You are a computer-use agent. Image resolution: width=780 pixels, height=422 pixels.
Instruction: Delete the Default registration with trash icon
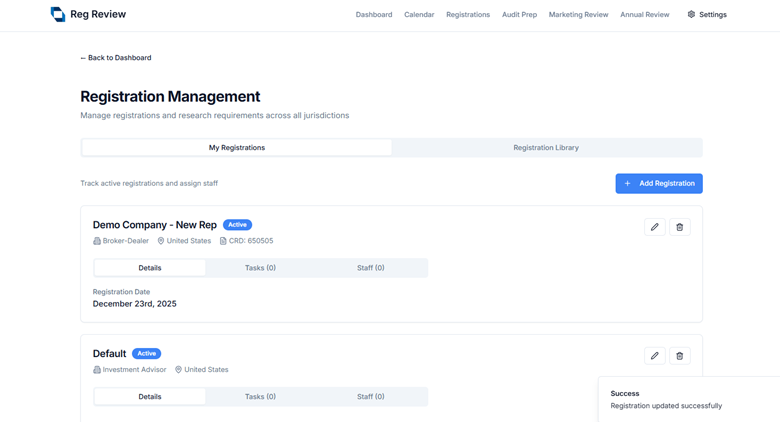[x=680, y=356]
